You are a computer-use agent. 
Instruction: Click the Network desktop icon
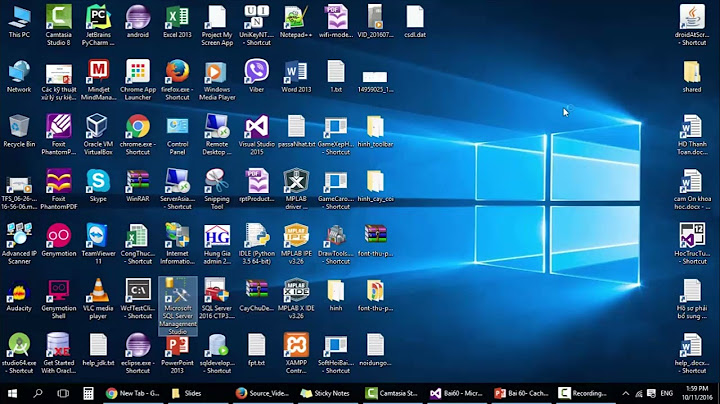[x=19, y=76]
